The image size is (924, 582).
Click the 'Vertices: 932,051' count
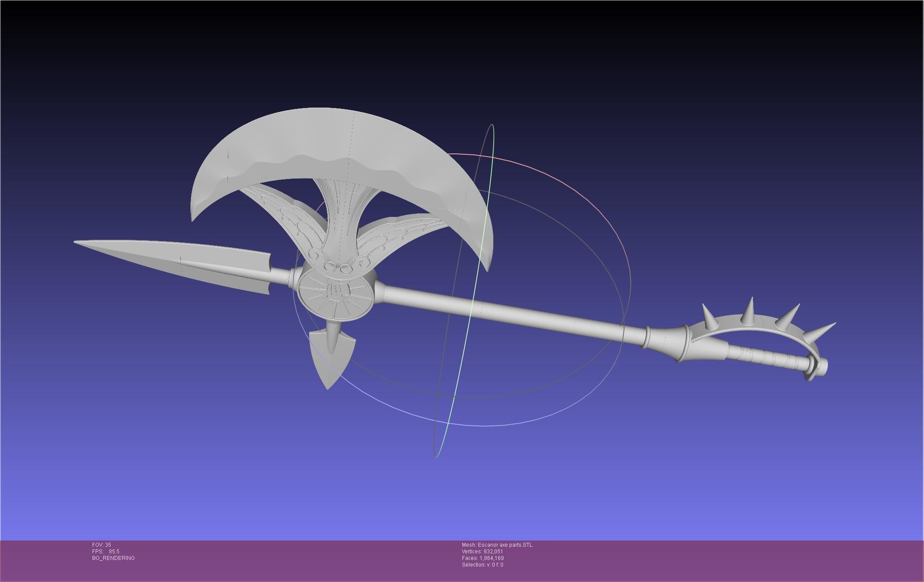click(x=482, y=552)
